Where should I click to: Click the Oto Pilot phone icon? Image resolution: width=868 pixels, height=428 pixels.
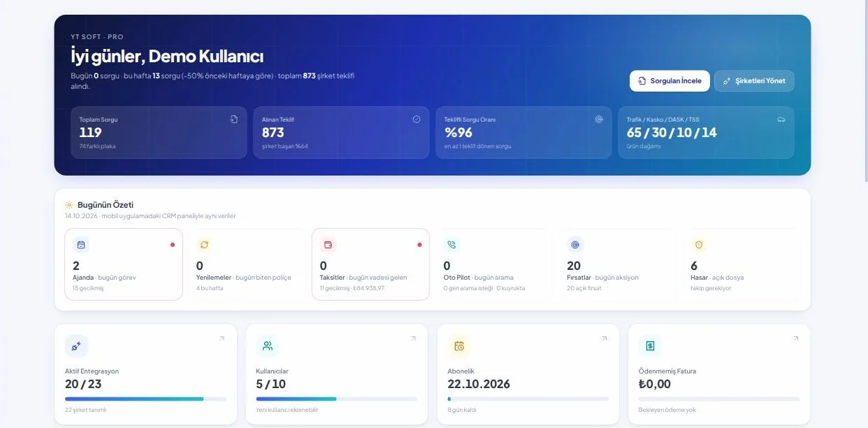(x=451, y=245)
